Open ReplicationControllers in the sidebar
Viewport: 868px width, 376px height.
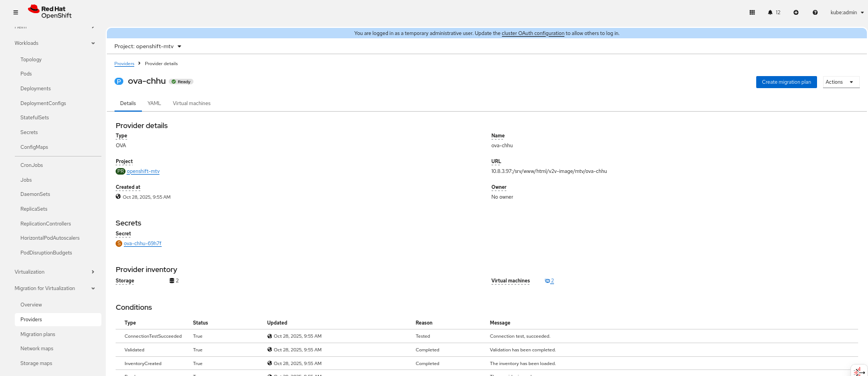(45, 223)
